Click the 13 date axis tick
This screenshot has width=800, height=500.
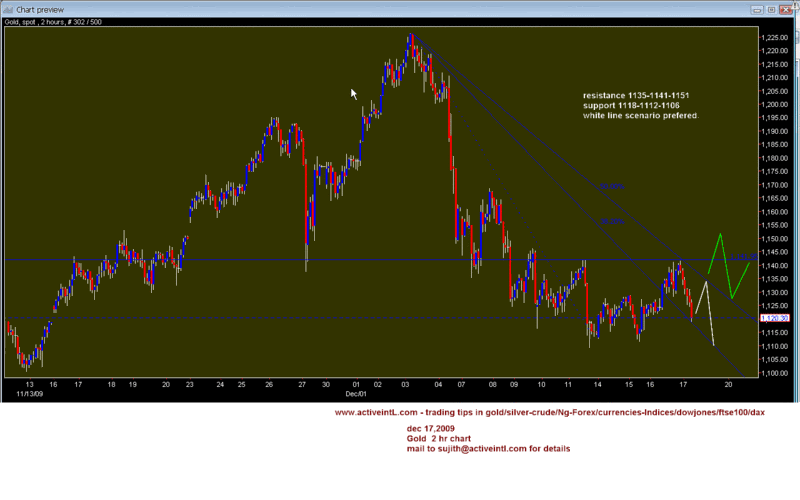[30, 385]
